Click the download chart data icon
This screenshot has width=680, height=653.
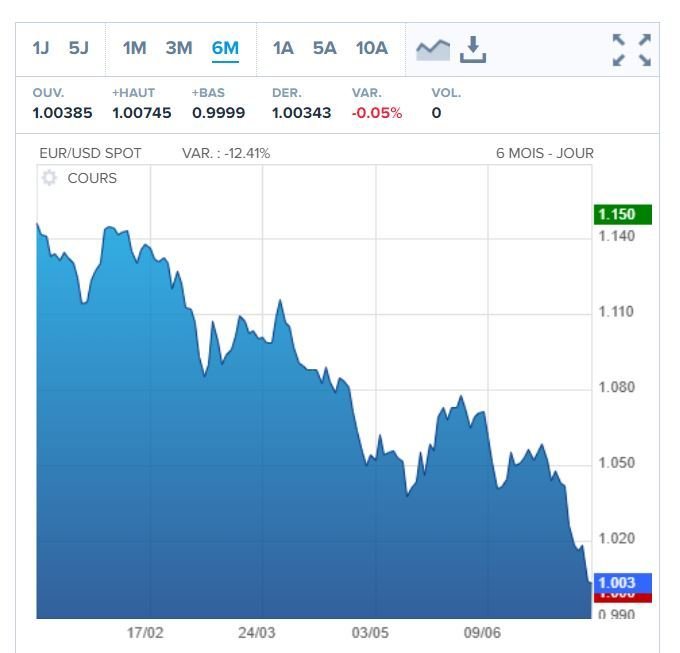[x=473, y=48]
